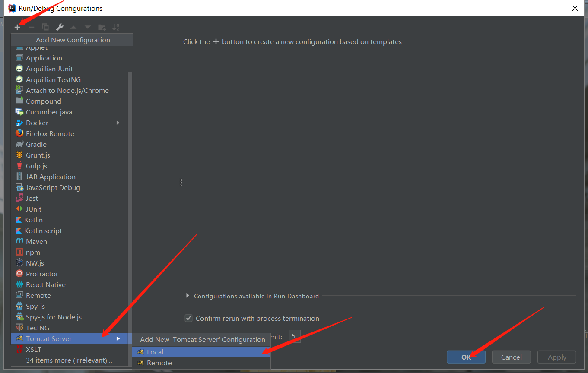Click the Jest icon
588x373 pixels.
19,198
